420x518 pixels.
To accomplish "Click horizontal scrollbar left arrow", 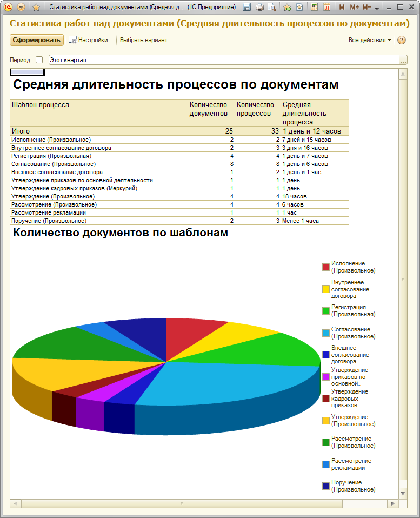I will (15, 503).
